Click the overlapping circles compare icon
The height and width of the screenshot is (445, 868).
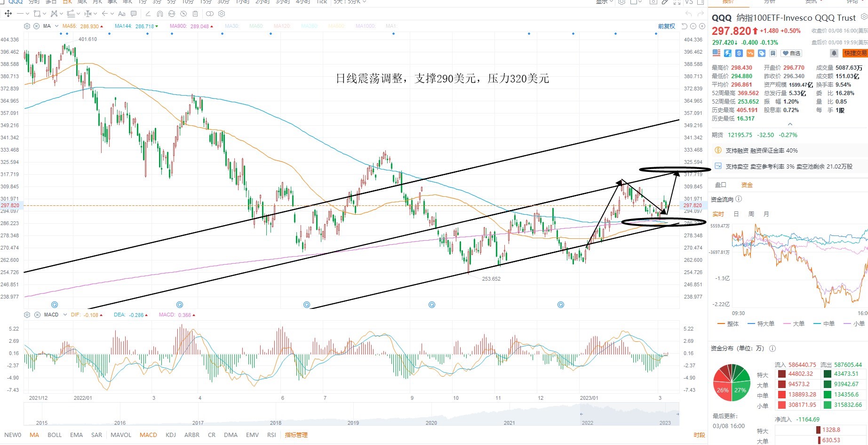[x=210, y=14]
